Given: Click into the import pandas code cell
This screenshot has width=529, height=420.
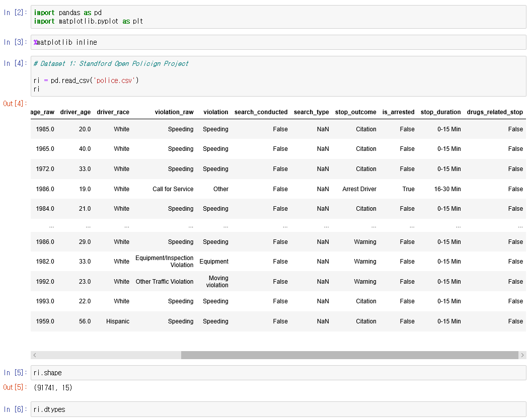Looking at the screenshot, I should (x=278, y=17).
